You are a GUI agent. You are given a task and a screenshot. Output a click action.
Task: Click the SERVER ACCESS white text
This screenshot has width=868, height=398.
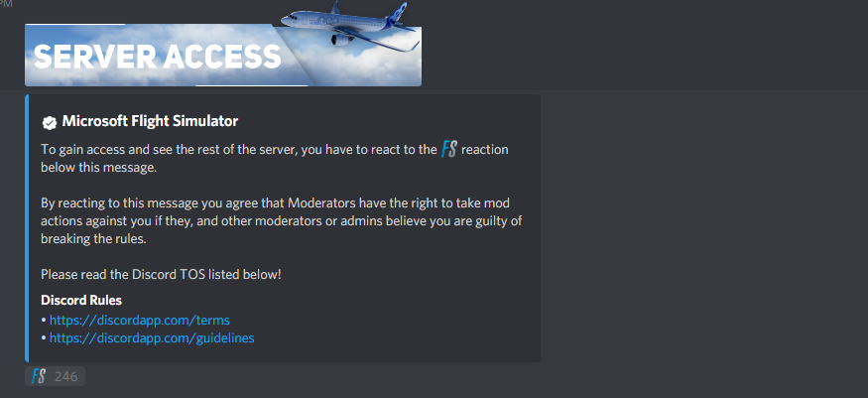click(x=158, y=56)
